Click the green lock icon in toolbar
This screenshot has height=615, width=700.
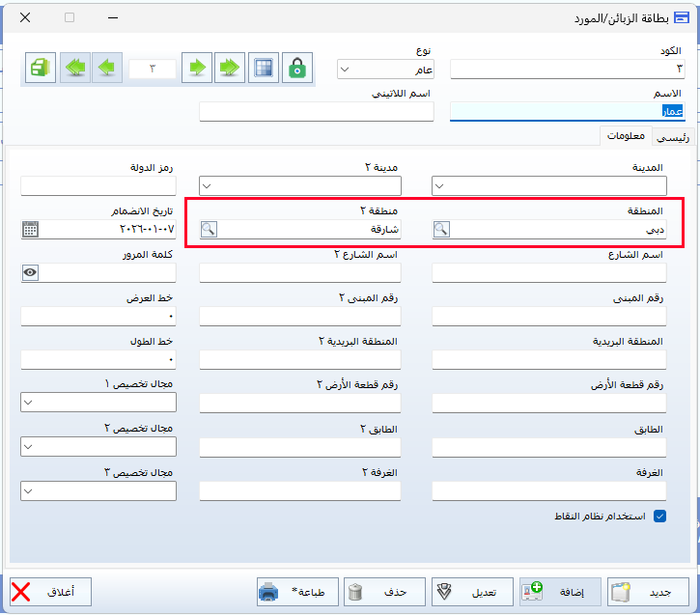point(298,69)
